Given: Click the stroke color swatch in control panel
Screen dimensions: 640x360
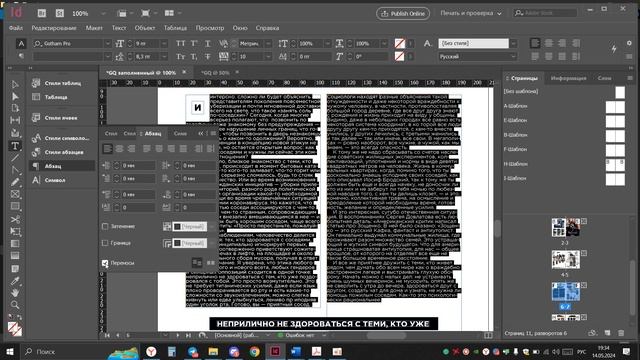Looking at the screenshot, I should coord(400,56).
